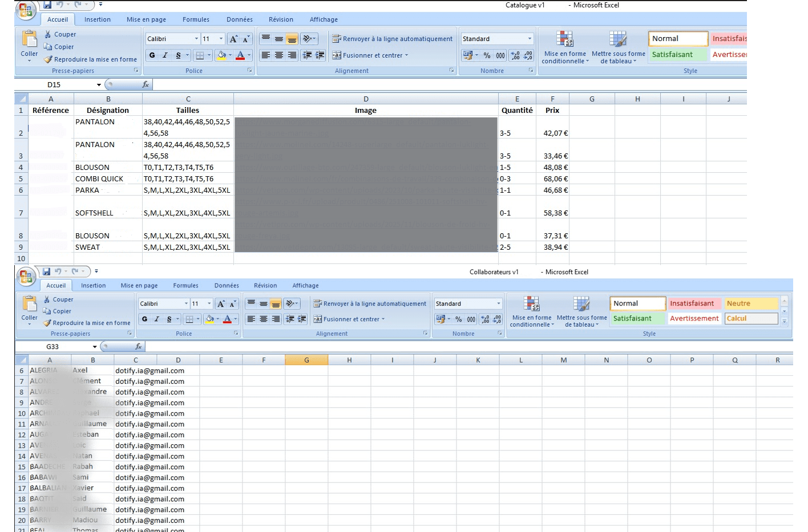The height and width of the screenshot is (532, 808).
Task: Open Mise en forme conditionnelle in Catalogue
Action: (x=565, y=47)
